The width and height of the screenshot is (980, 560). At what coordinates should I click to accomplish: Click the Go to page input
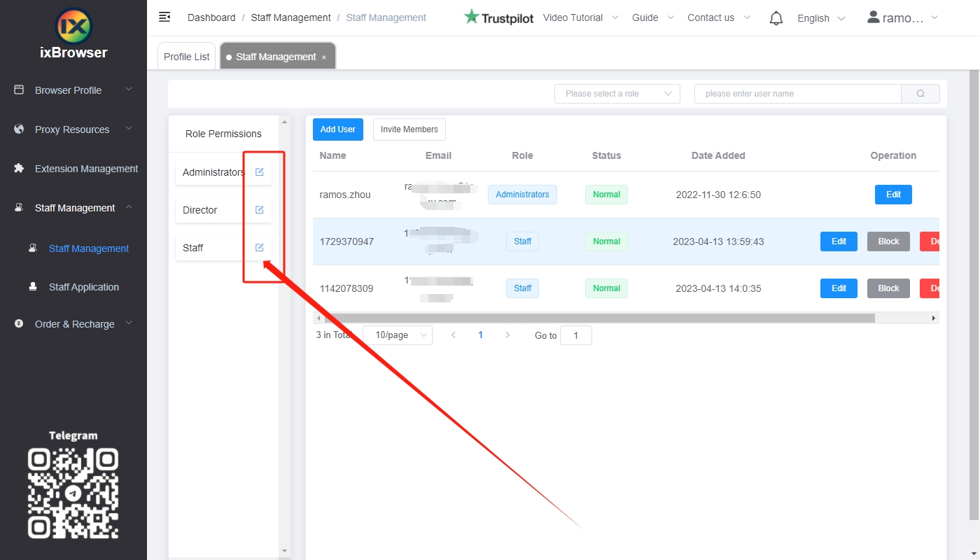(576, 335)
